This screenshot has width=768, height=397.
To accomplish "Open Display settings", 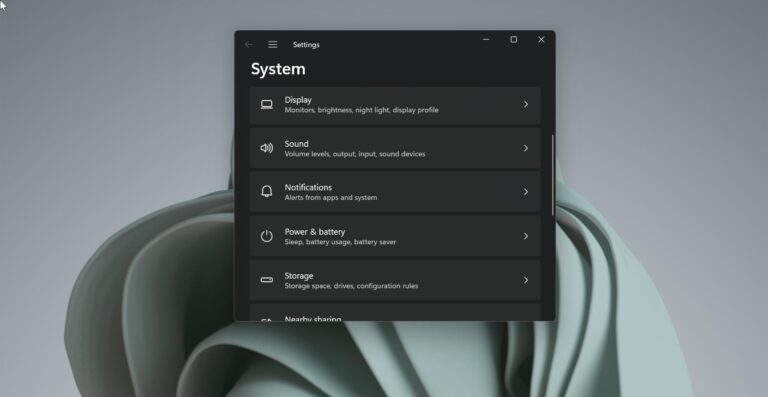I will 395,105.
